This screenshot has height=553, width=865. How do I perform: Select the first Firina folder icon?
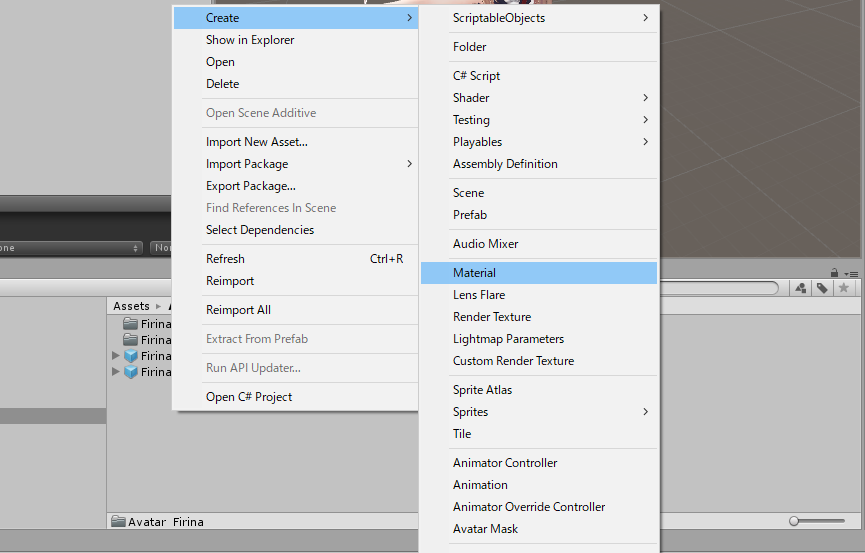pyautogui.click(x=130, y=324)
